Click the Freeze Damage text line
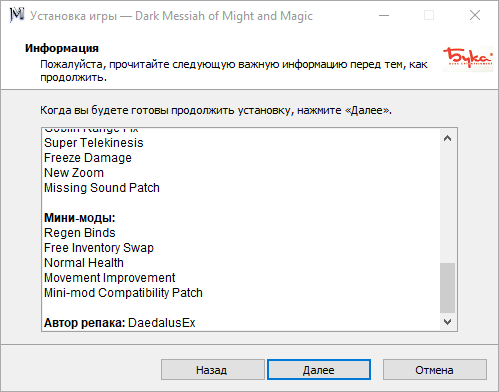This screenshot has width=499, height=392. click(88, 158)
